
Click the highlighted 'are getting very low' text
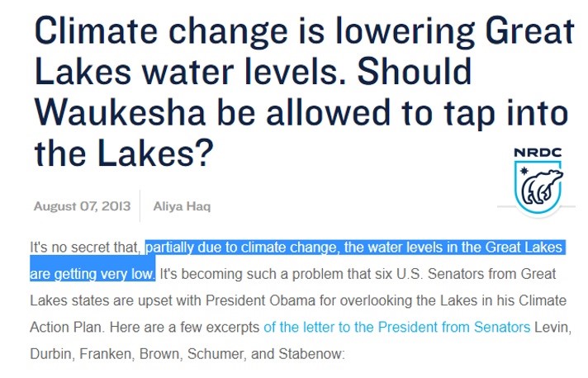tap(92, 274)
